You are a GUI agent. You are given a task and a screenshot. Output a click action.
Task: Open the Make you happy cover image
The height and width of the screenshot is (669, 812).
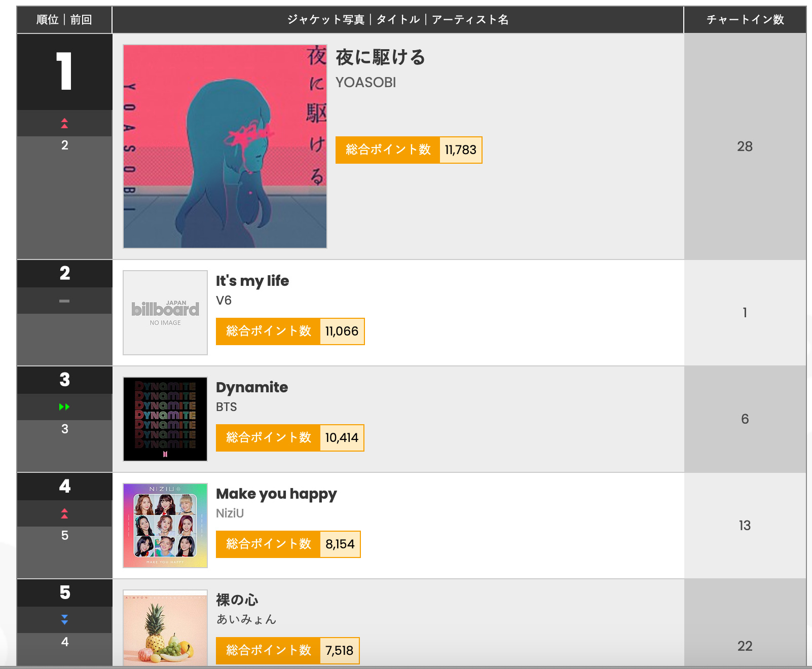165,526
